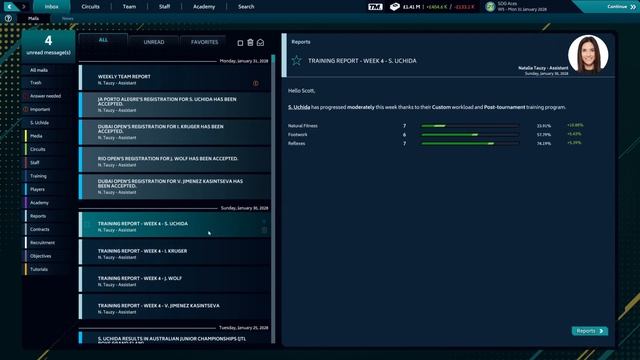
Task: Click the double-arrow on Continue
Action: pos(632,7)
